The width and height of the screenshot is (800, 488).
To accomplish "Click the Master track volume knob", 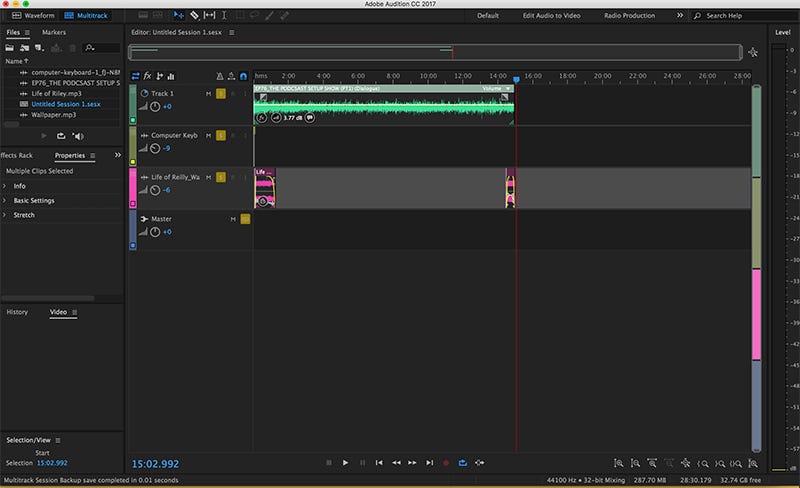I will pyautogui.click(x=155, y=232).
